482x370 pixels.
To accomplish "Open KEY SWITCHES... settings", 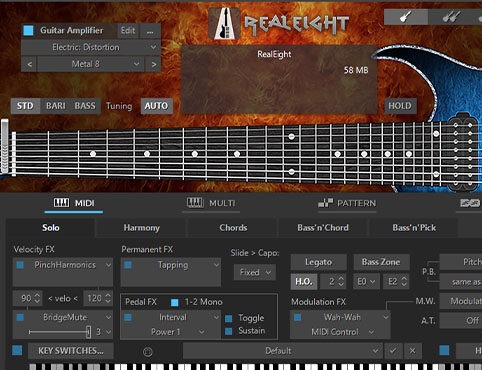I will [x=71, y=351].
